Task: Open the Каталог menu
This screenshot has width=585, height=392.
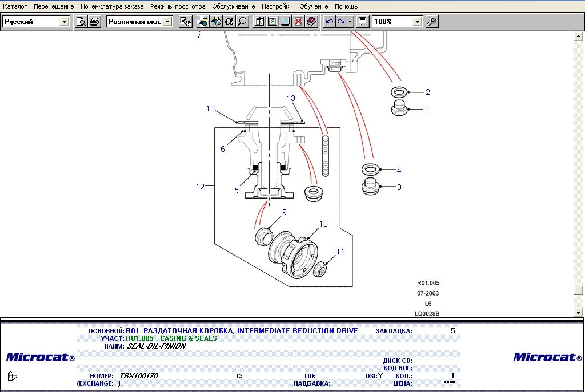Action: coord(15,6)
